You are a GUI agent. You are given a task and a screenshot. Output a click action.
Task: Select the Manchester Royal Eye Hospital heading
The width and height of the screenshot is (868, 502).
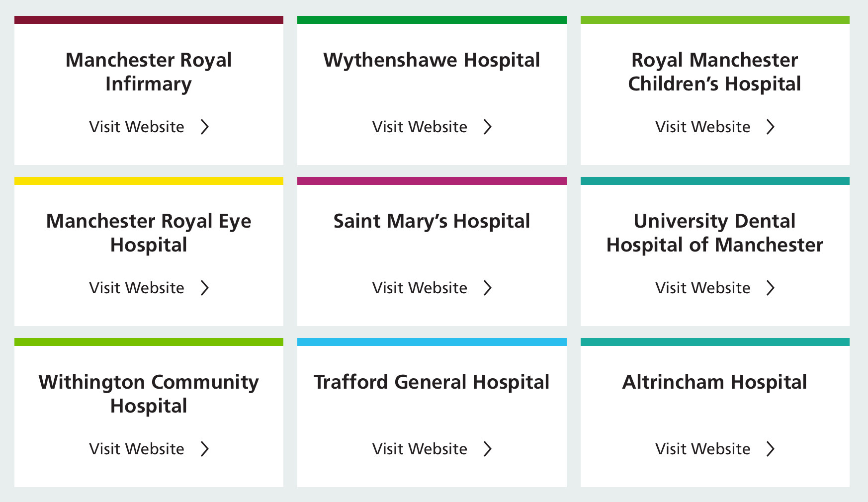(149, 233)
